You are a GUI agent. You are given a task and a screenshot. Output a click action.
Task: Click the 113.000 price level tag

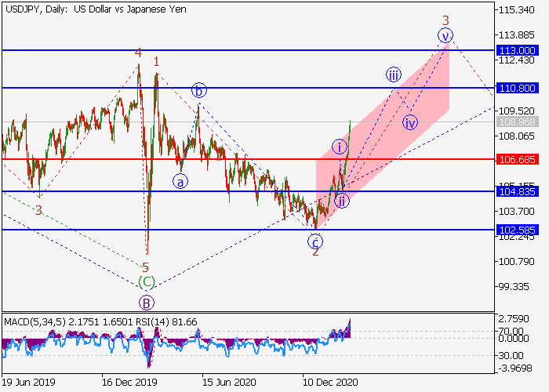(x=517, y=50)
